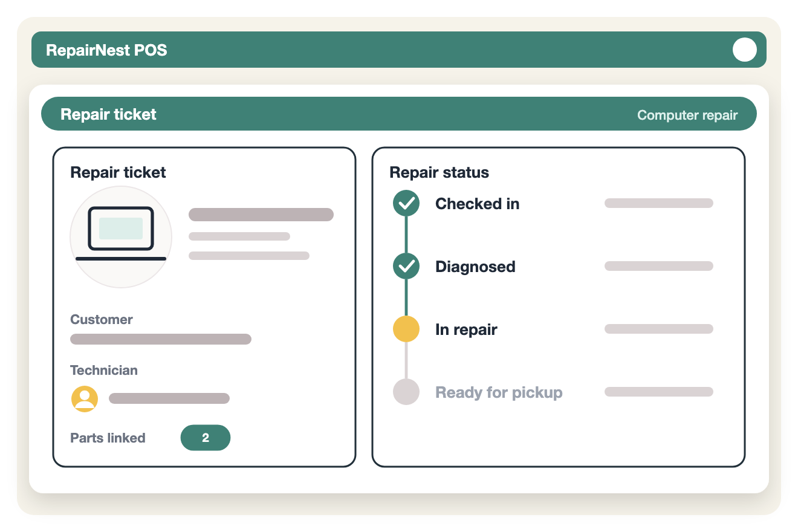798x532 pixels.
Task: Click the gray Ready for pickup dot
Action: pyautogui.click(x=406, y=392)
